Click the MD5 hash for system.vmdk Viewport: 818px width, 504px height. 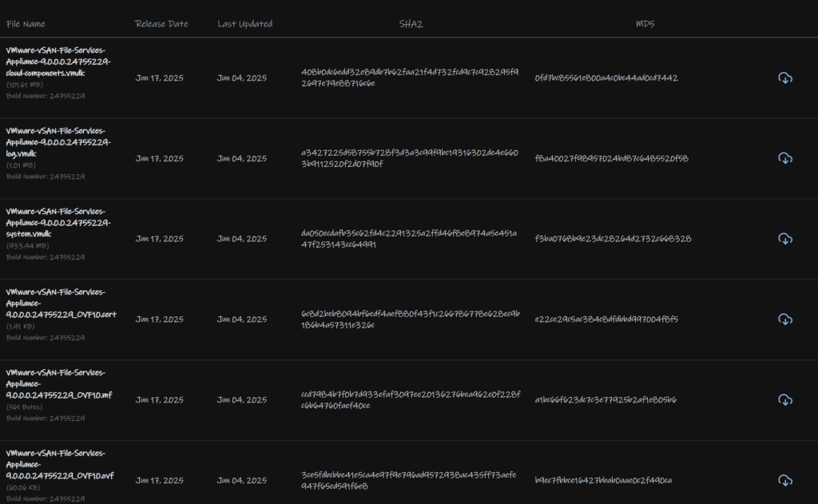tap(613, 239)
